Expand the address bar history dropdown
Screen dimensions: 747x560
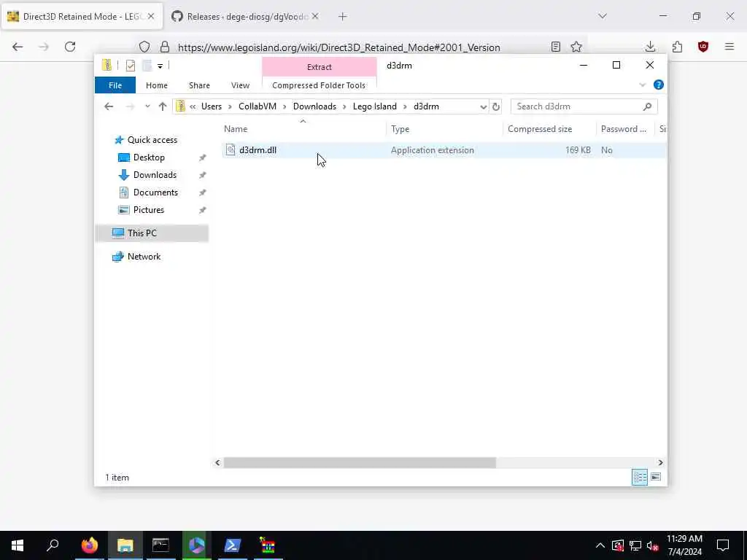click(x=483, y=106)
